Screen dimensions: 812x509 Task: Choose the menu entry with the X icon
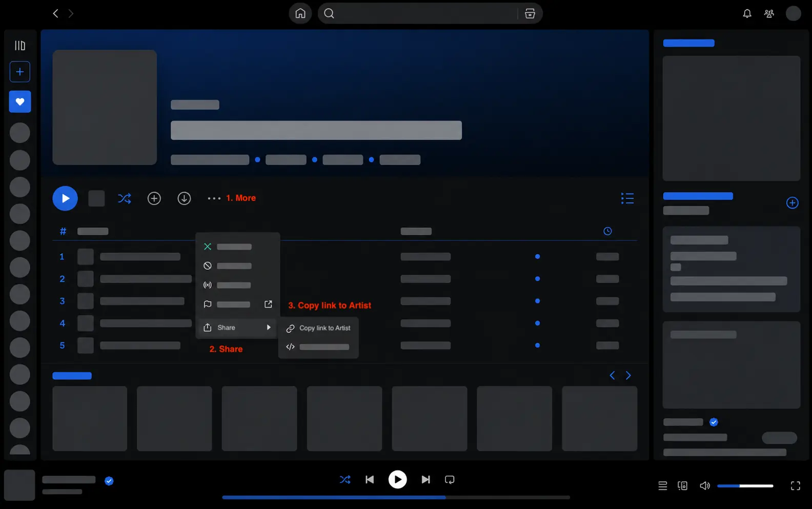(x=238, y=247)
